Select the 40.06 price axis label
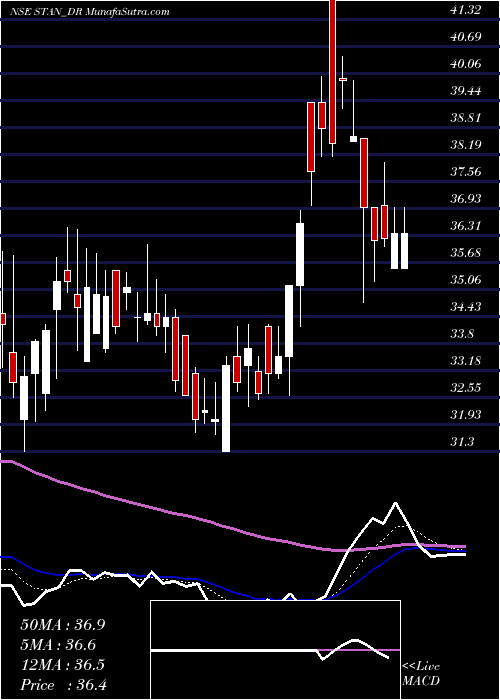The width and height of the screenshot is (500, 700). coord(466,64)
